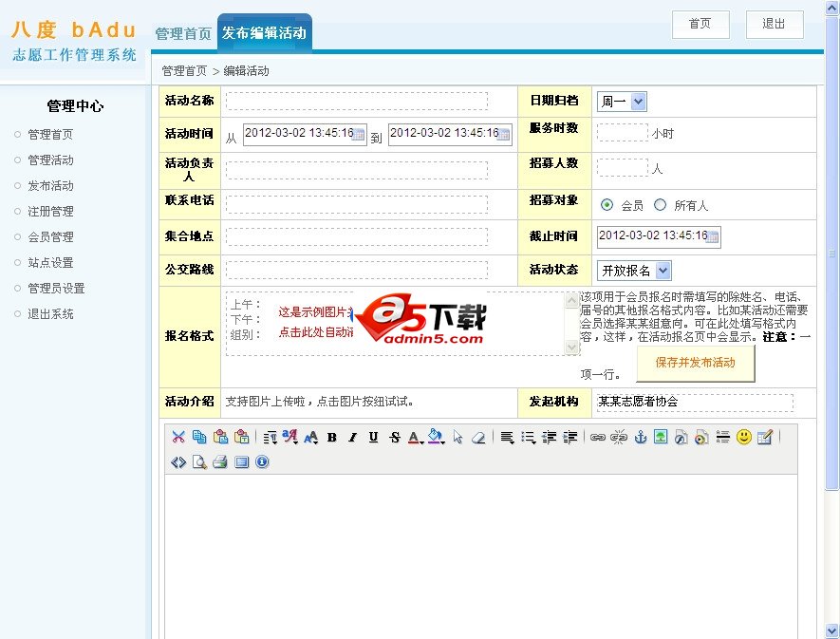Insert a hyperlink using the link icon
The image size is (840, 639).
(597, 437)
